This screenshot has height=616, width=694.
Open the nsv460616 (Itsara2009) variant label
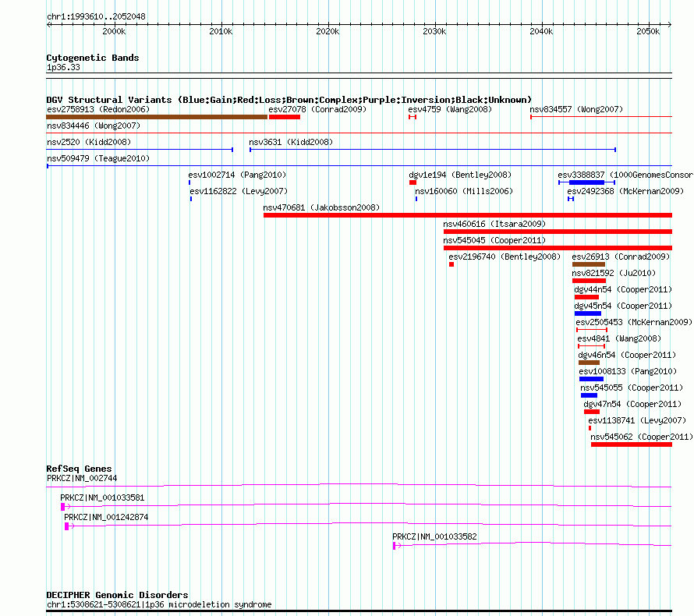[494, 224]
